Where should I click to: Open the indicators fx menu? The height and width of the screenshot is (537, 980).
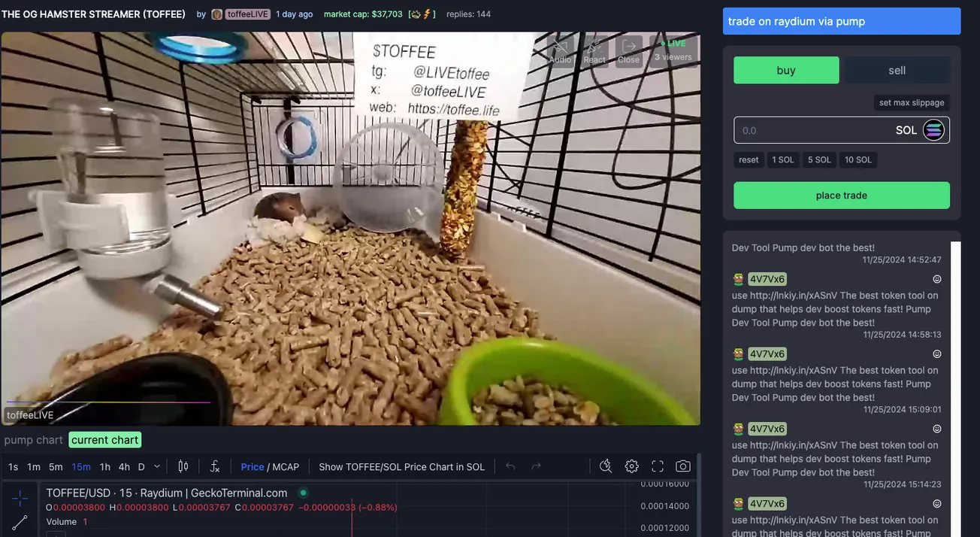pyautogui.click(x=214, y=466)
